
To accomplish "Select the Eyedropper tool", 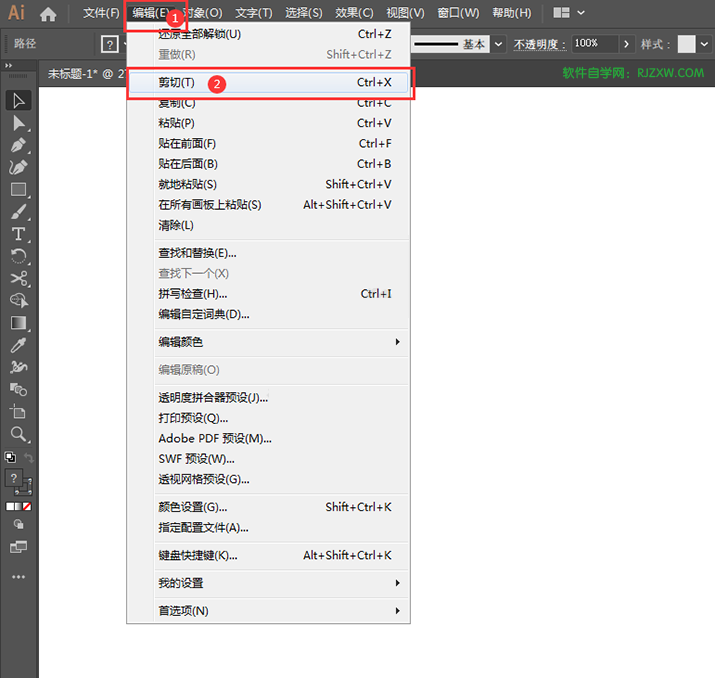I will click(x=18, y=345).
